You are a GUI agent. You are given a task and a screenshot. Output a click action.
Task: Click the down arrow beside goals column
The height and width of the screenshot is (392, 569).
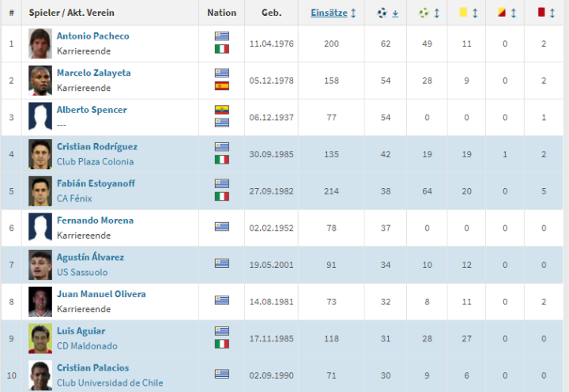[395, 13]
